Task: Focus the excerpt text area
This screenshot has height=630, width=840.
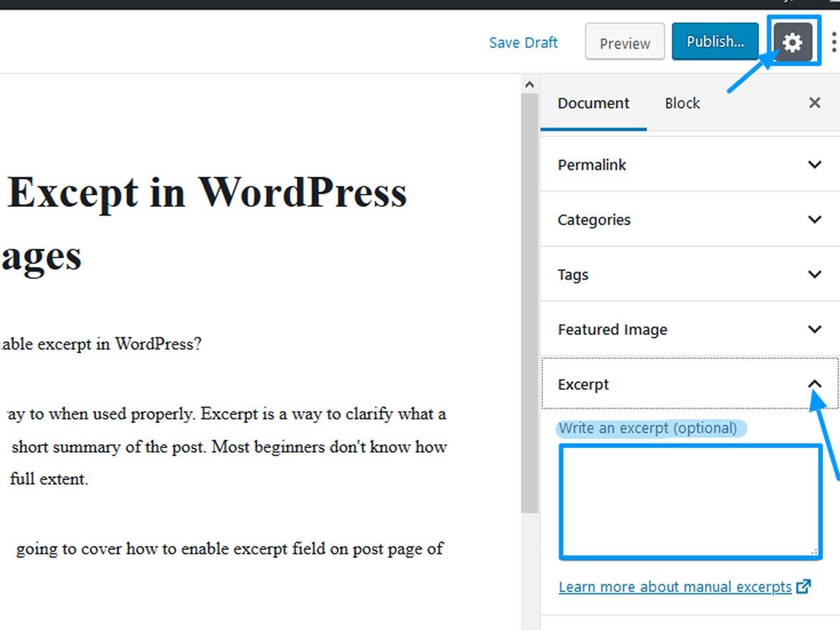Action: point(690,501)
